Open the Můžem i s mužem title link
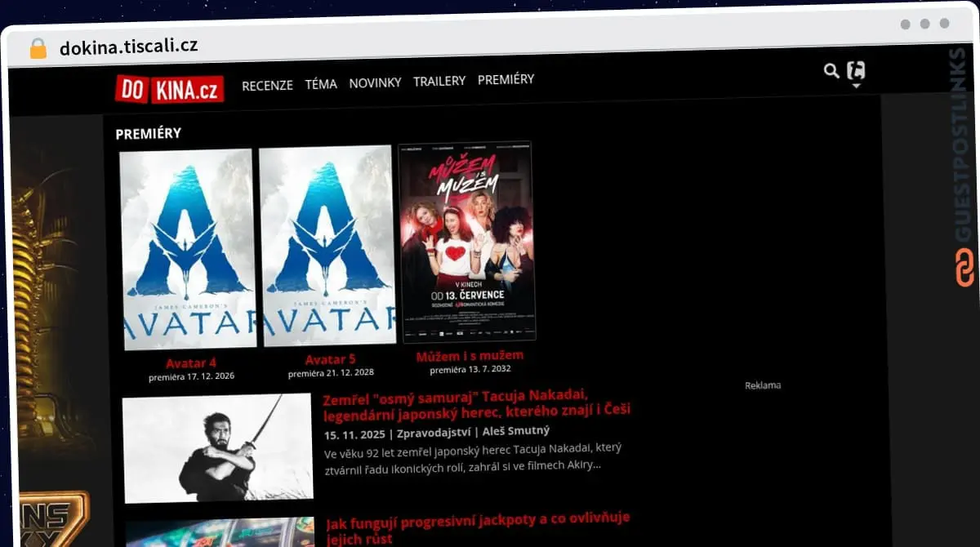The width and height of the screenshot is (980, 547). (x=470, y=356)
